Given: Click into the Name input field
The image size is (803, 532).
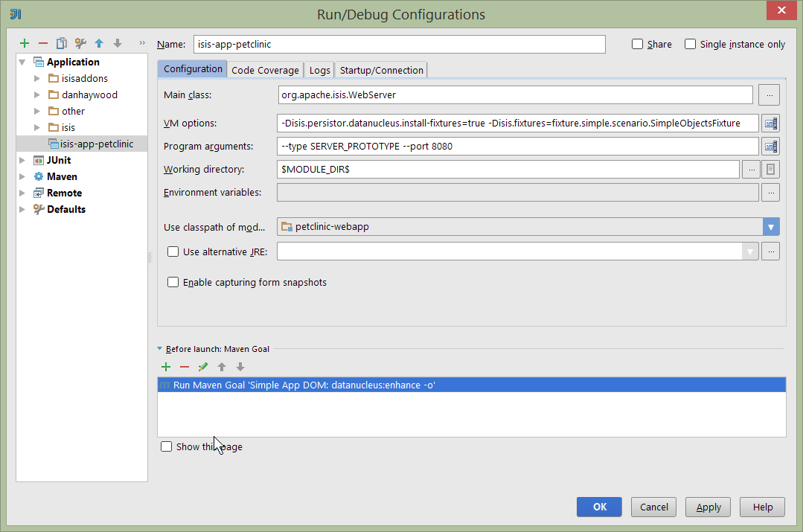Looking at the screenshot, I should 399,45.
